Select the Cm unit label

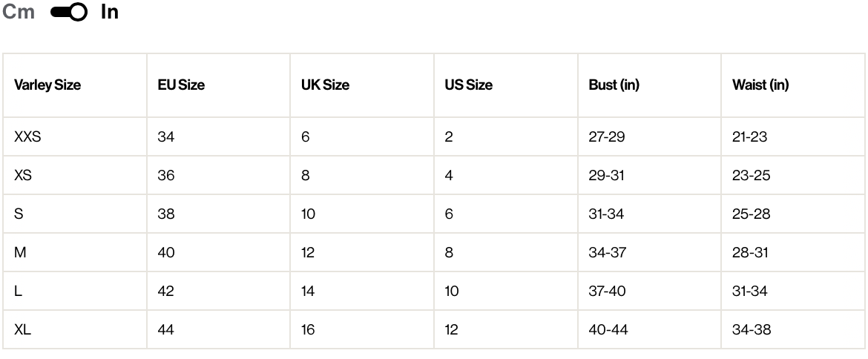(x=19, y=13)
